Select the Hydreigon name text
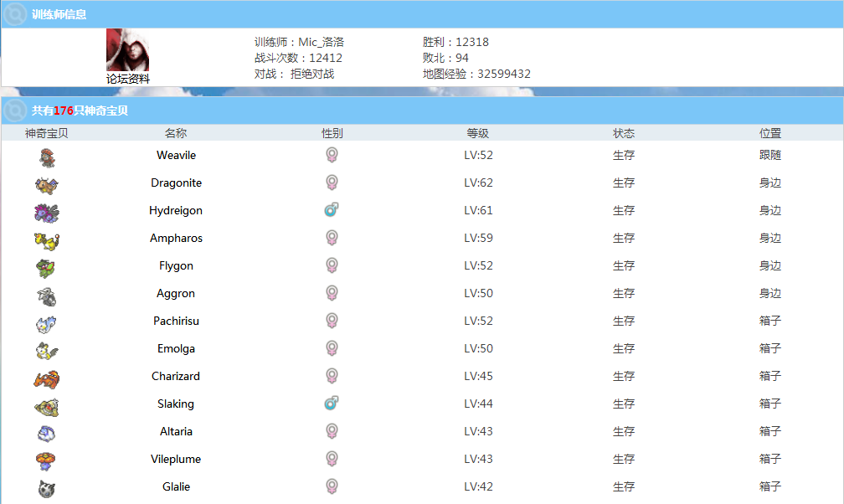The width and height of the screenshot is (844, 504). pyautogui.click(x=176, y=210)
